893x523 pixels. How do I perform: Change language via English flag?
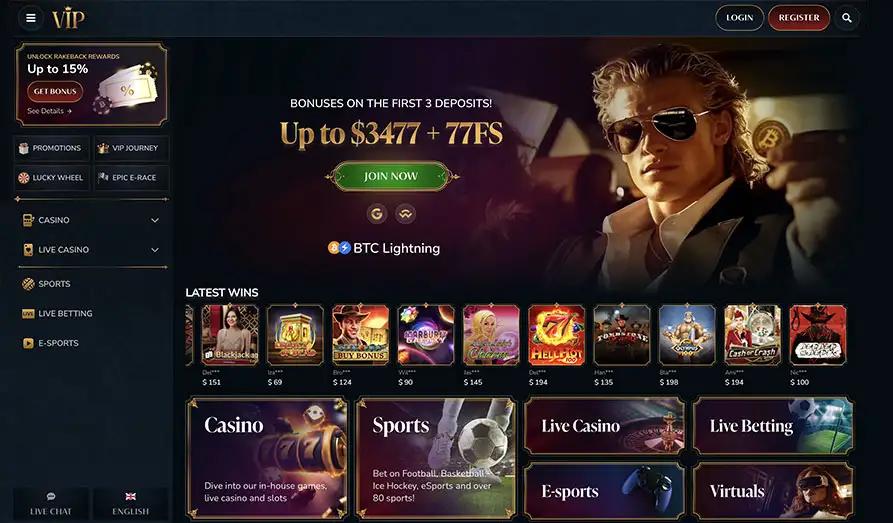(130, 496)
